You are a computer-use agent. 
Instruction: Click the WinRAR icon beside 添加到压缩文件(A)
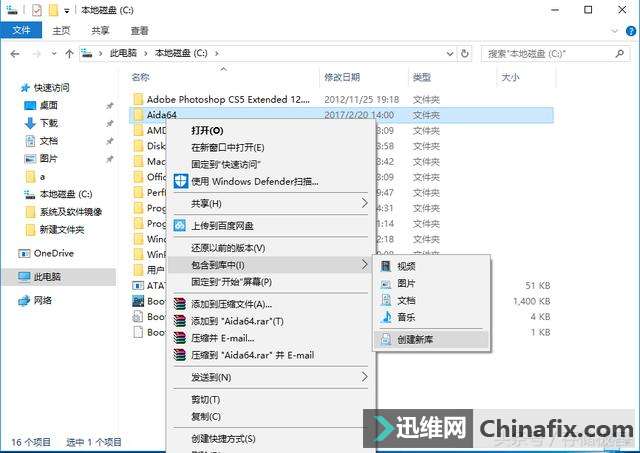[x=180, y=304]
